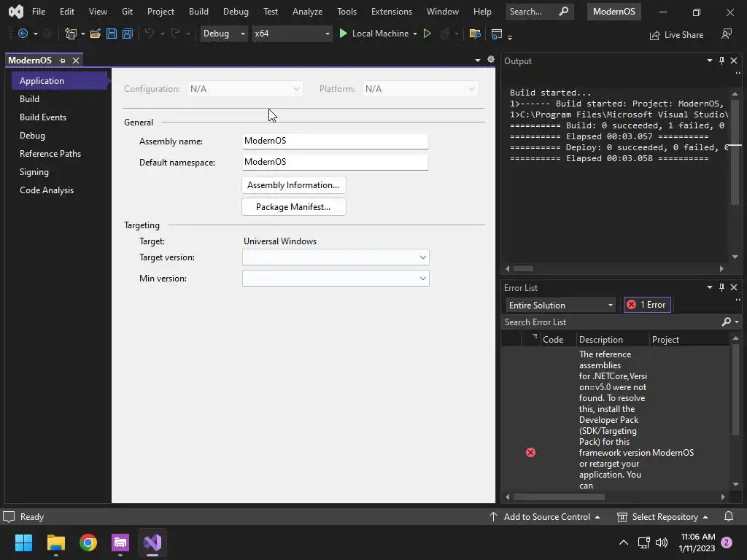Open the Debug menu

coord(236,12)
